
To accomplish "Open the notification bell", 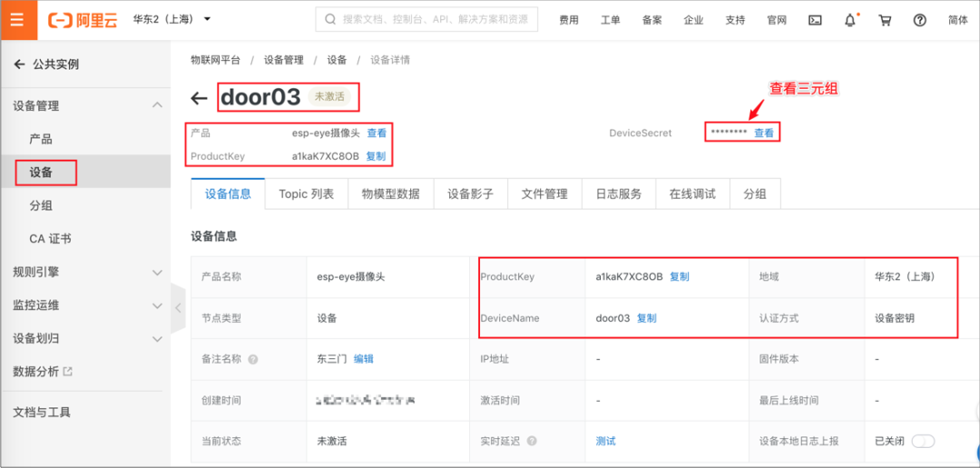I will coord(850,20).
